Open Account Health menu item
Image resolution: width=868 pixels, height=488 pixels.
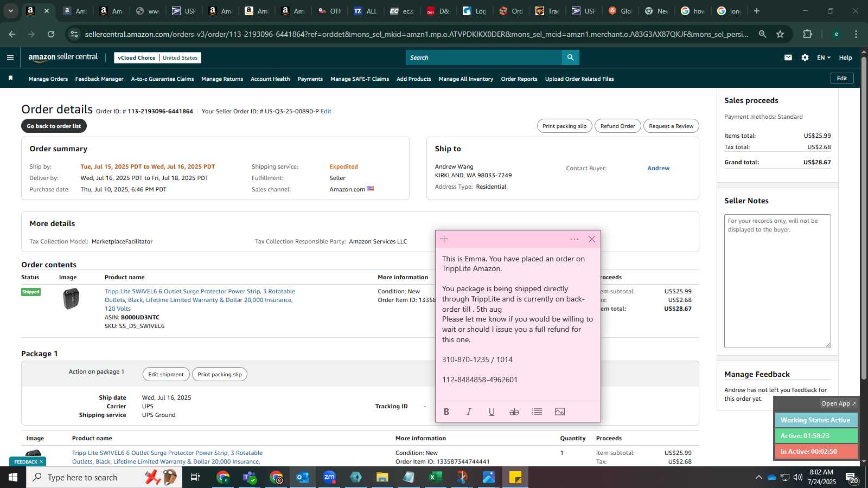click(x=270, y=79)
